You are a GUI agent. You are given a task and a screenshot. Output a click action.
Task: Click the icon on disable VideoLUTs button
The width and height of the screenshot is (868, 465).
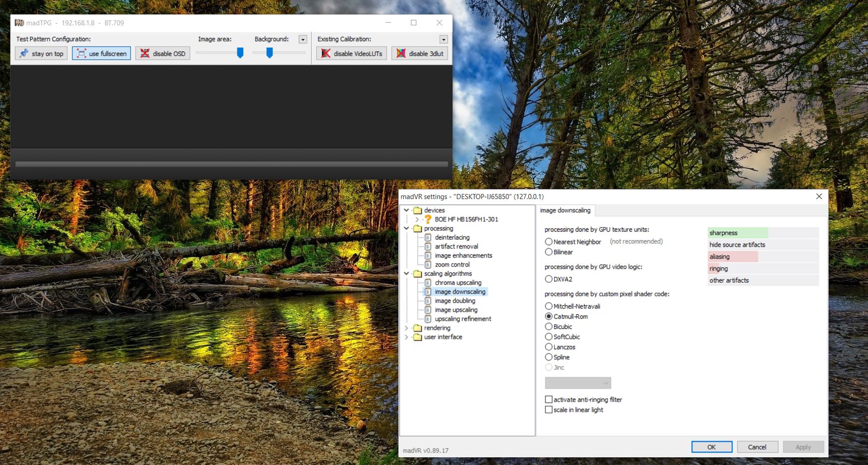tap(326, 54)
